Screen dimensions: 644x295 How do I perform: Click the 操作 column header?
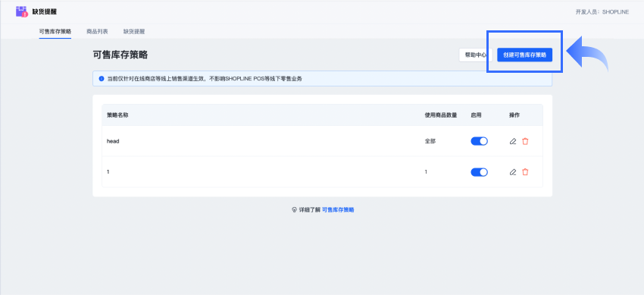(x=514, y=115)
